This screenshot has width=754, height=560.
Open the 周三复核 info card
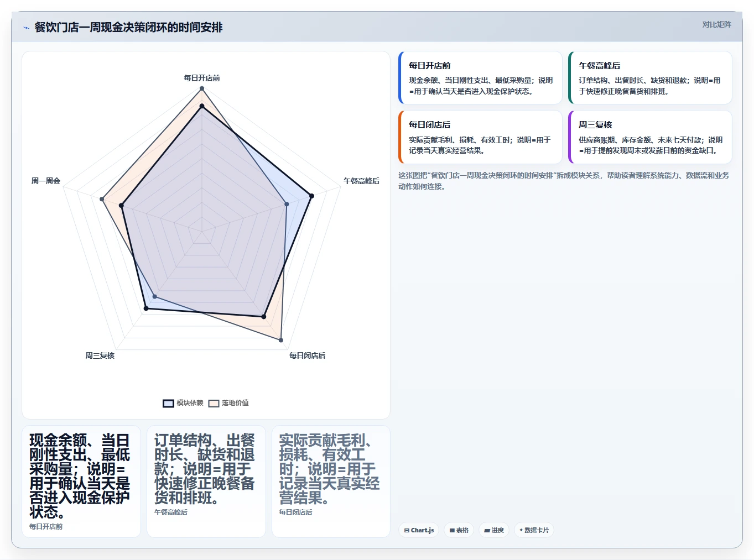[650, 137]
